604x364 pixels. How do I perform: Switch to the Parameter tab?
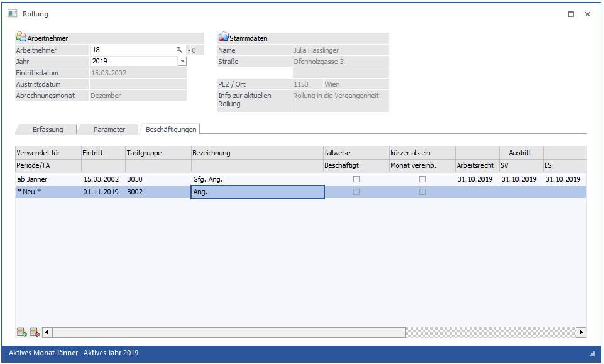click(x=109, y=130)
